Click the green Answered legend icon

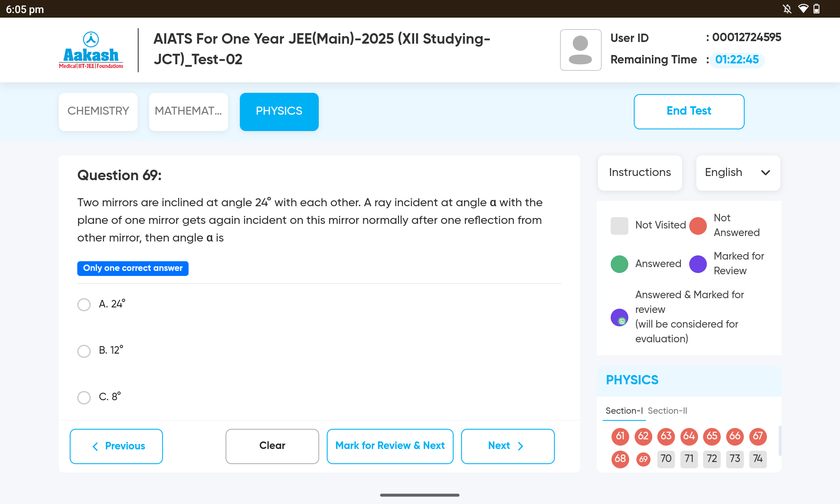point(619,264)
